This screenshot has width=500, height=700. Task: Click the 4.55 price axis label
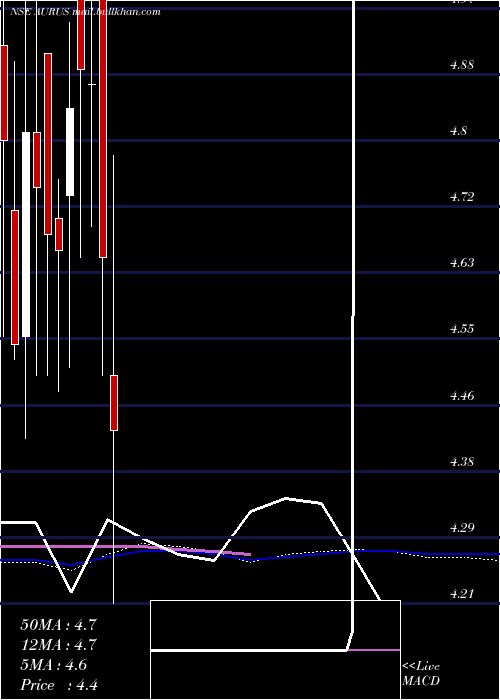click(462, 329)
